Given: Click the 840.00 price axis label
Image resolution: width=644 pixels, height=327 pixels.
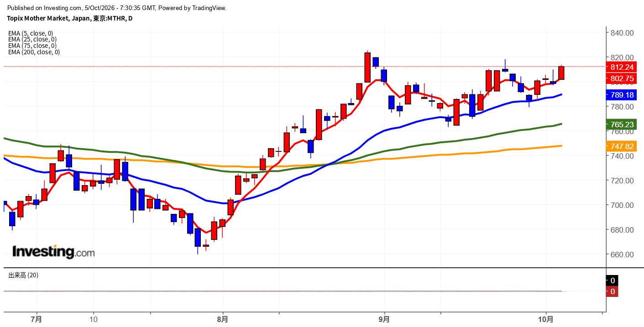Looking at the screenshot, I should (x=622, y=33).
